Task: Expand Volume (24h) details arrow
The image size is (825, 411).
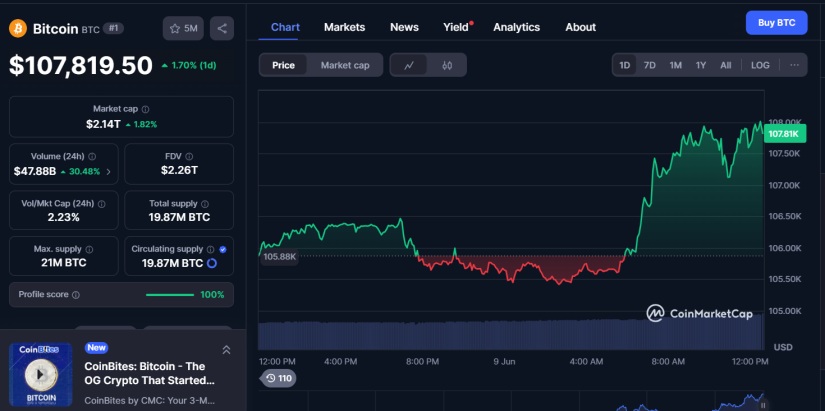Action: [108, 171]
